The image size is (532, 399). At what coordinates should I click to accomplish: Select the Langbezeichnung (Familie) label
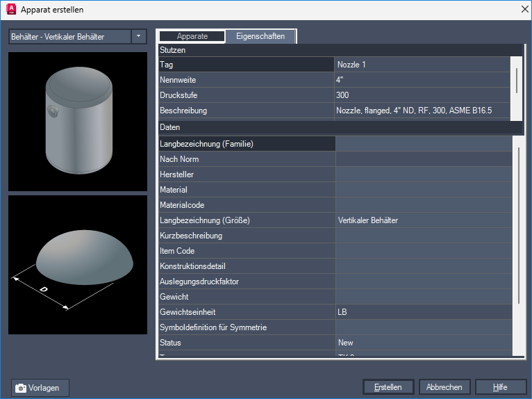[247, 144]
